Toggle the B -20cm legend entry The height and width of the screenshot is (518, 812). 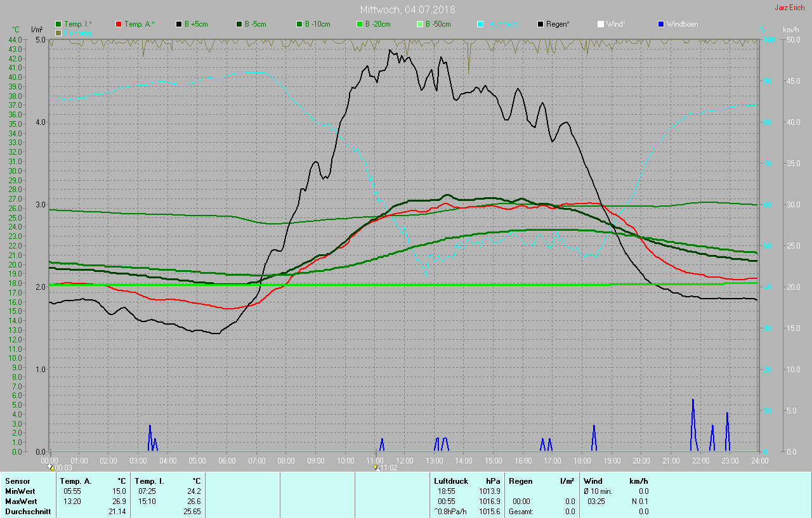point(360,24)
